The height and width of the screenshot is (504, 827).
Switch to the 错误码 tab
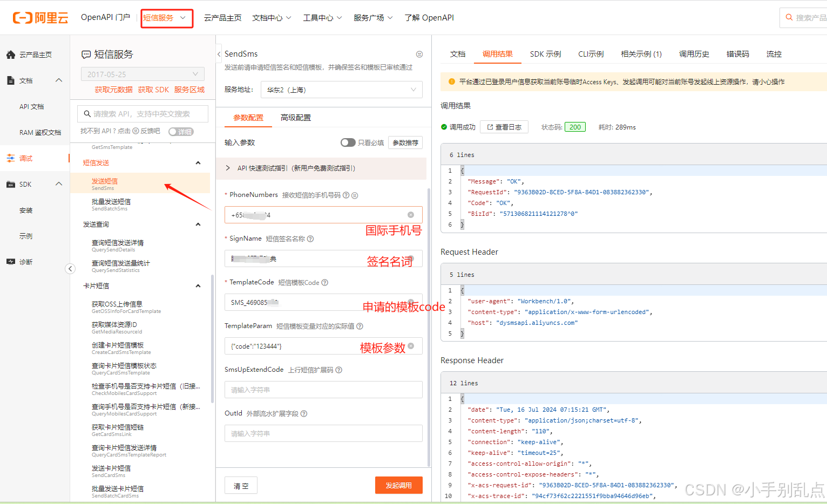(737, 54)
